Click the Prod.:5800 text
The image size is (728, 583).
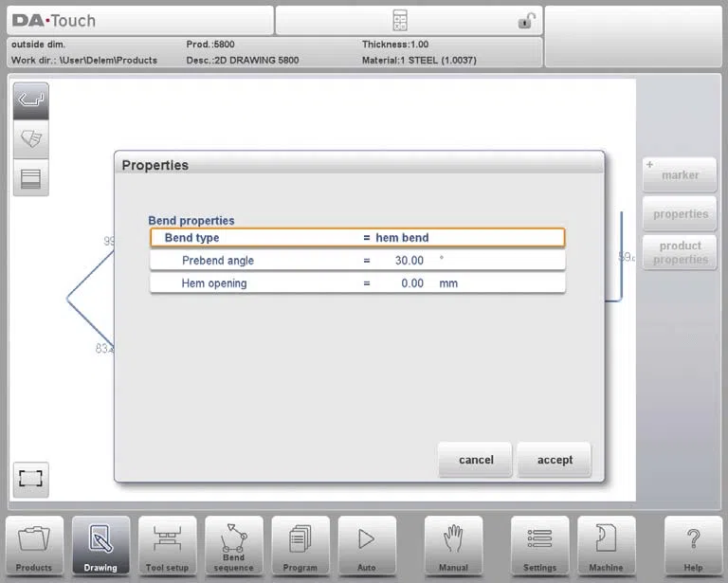pos(210,45)
